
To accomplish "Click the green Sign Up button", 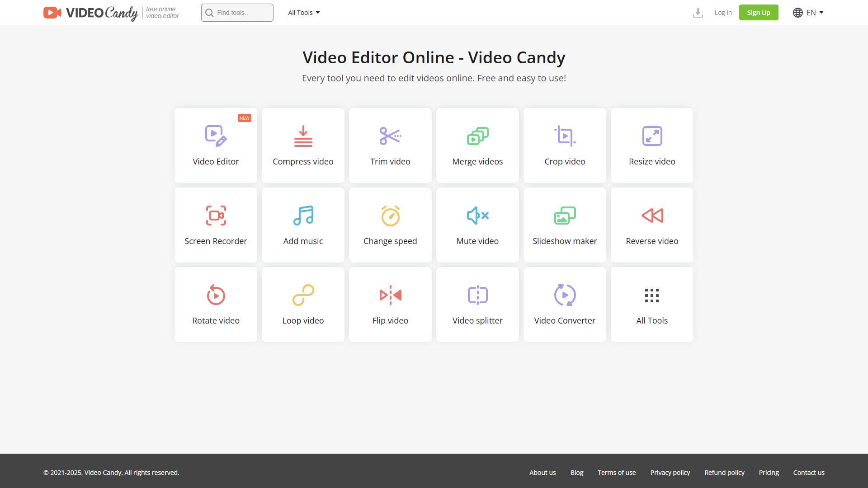I will 759,13.
